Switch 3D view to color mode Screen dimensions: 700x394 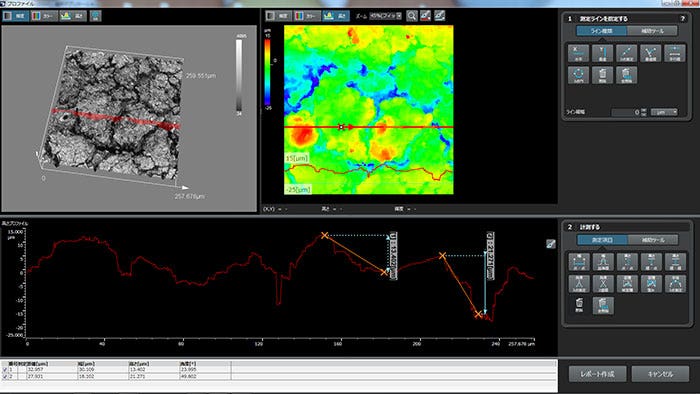tap(44, 16)
